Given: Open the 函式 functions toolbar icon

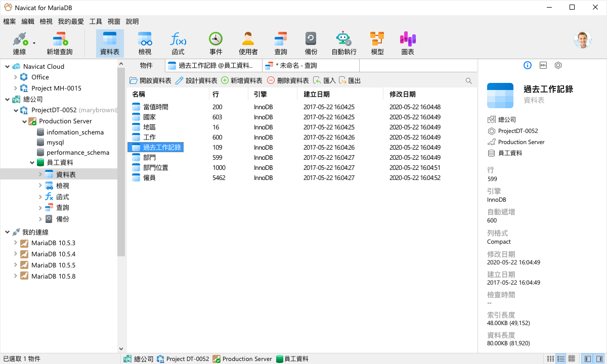Looking at the screenshot, I should tap(178, 43).
